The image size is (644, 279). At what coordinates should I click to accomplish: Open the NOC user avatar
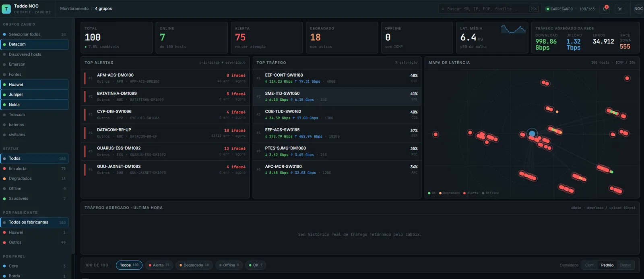[638, 8]
